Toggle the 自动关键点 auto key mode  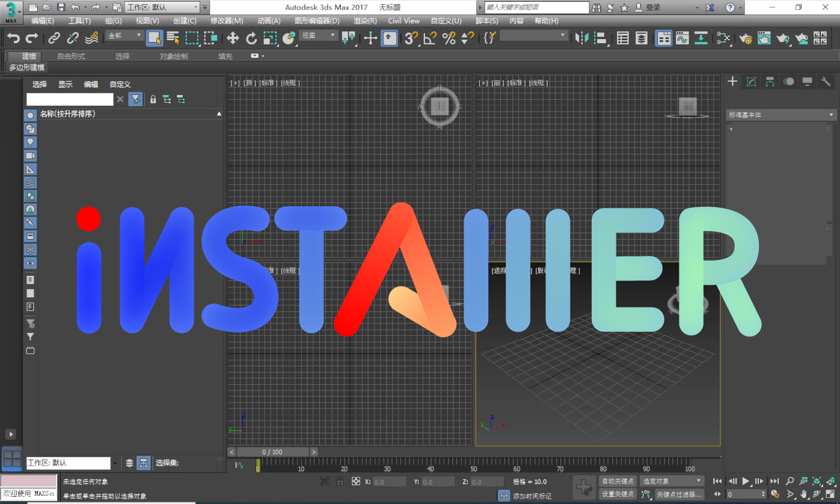[x=618, y=481]
